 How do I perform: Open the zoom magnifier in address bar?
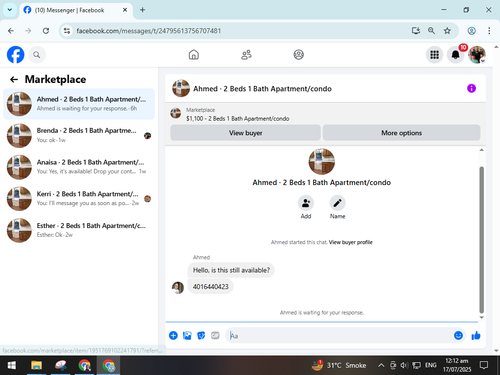[431, 31]
